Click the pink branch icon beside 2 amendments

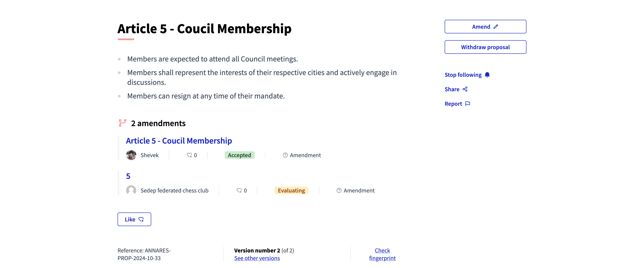122,123
